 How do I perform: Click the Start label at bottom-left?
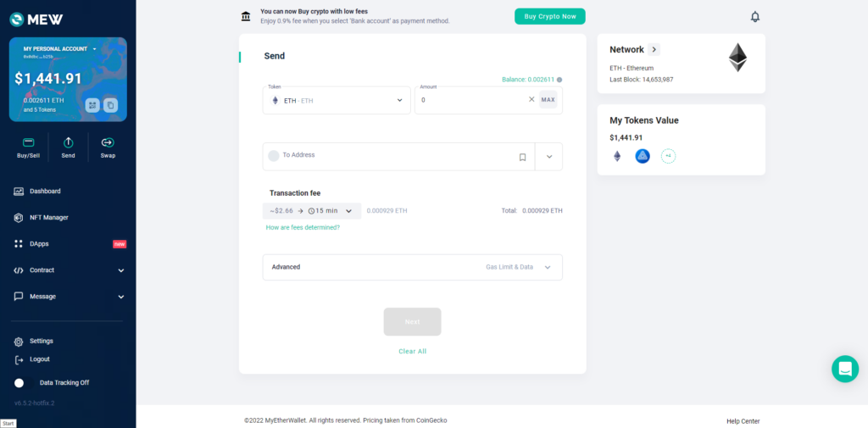(x=8, y=424)
